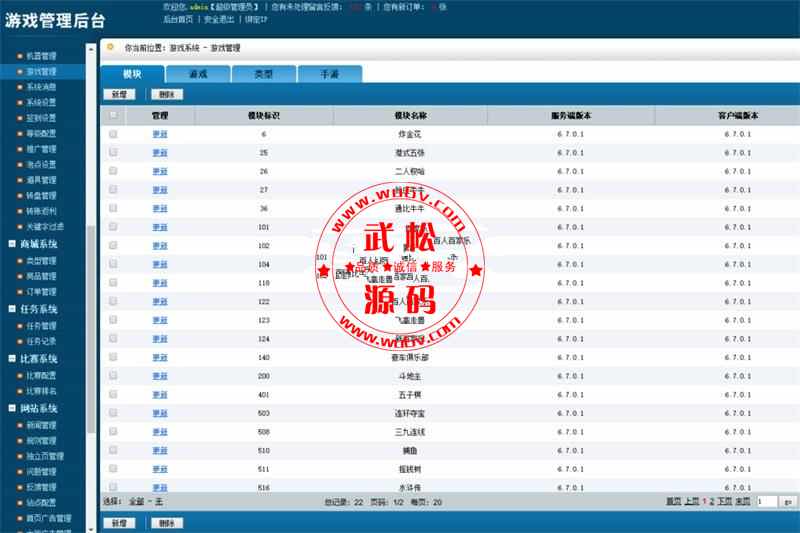Click the top 新增 button

point(119,94)
